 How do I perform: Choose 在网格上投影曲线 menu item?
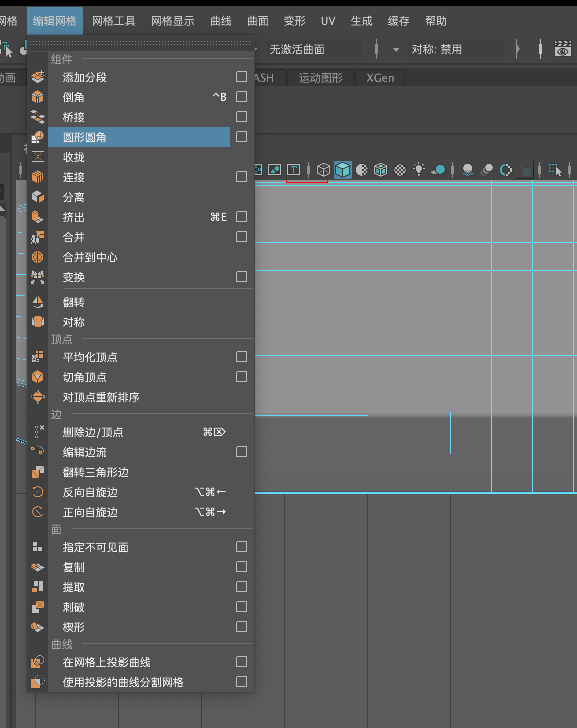[x=139, y=662]
